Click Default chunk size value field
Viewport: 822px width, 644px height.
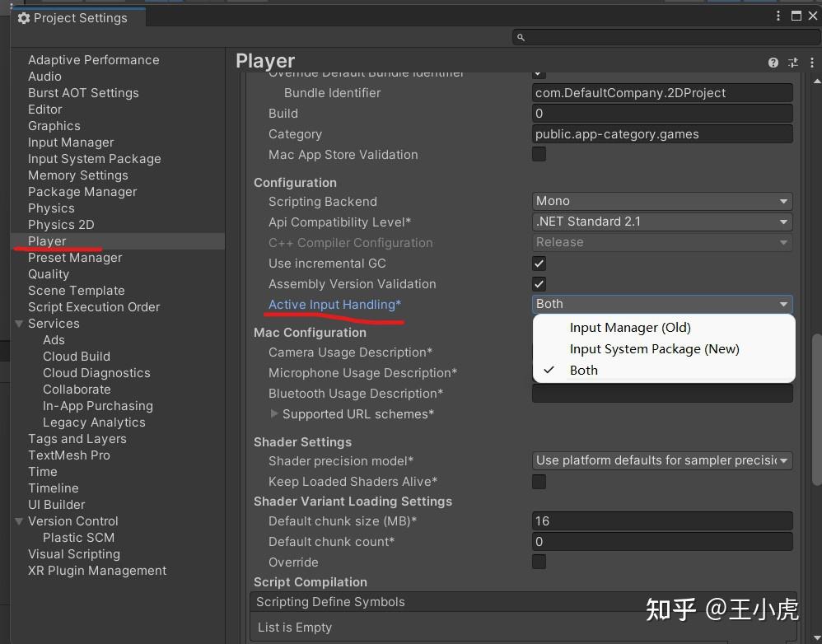coord(662,520)
